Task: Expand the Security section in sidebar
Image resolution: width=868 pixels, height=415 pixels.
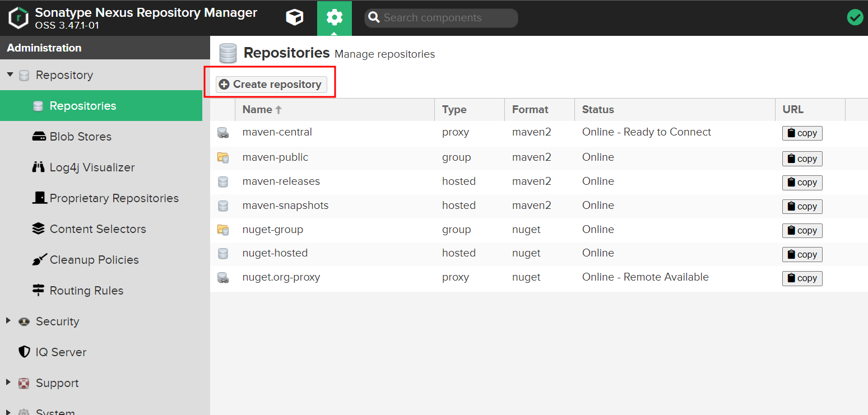Action: [8, 320]
